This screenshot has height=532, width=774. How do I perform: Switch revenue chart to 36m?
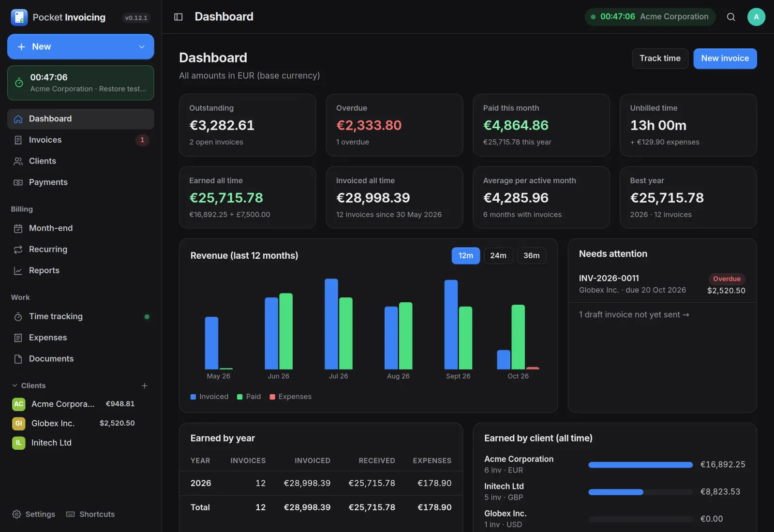(x=531, y=255)
